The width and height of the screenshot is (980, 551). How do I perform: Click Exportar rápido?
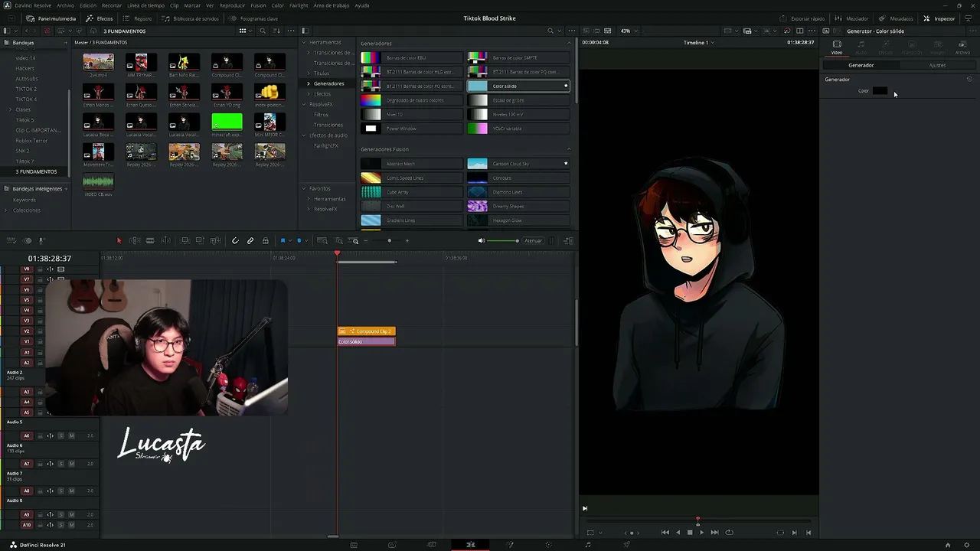(802, 18)
